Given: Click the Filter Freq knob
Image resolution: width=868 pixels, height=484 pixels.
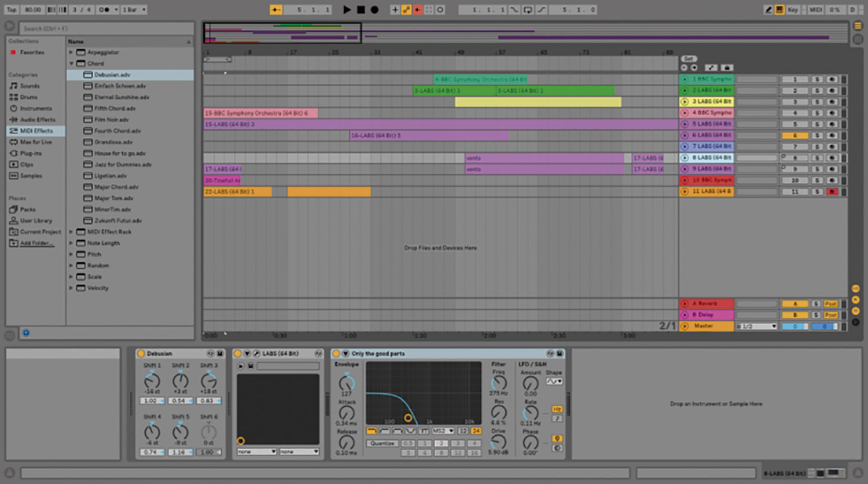Looking at the screenshot, I should pyautogui.click(x=498, y=383).
